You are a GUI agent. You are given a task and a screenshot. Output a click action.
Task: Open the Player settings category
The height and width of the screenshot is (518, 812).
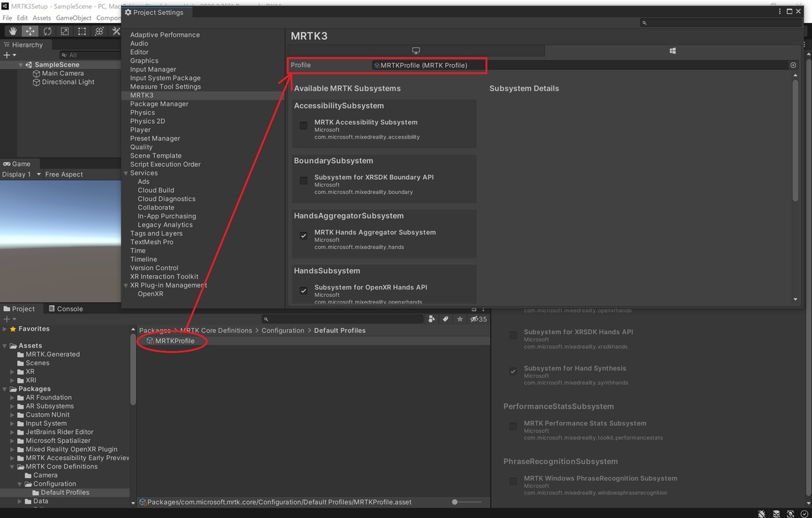coord(140,130)
